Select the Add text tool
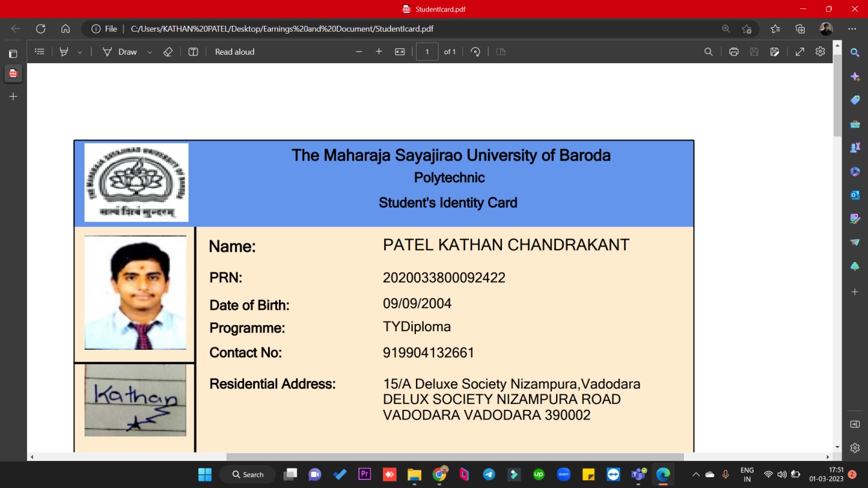The height and width of the screenshot is (488, 868). [193, 52]
